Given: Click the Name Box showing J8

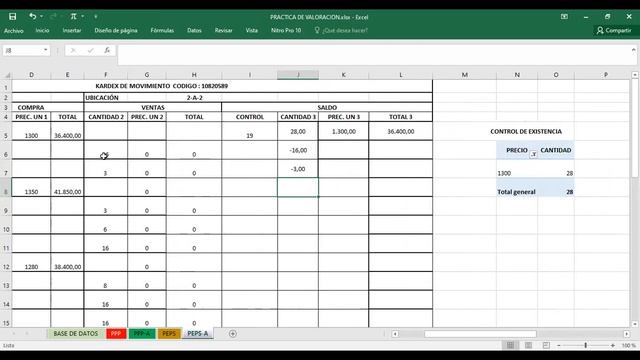Looking at the screenshot, I should pyautogui.click(x=22, y=50).
